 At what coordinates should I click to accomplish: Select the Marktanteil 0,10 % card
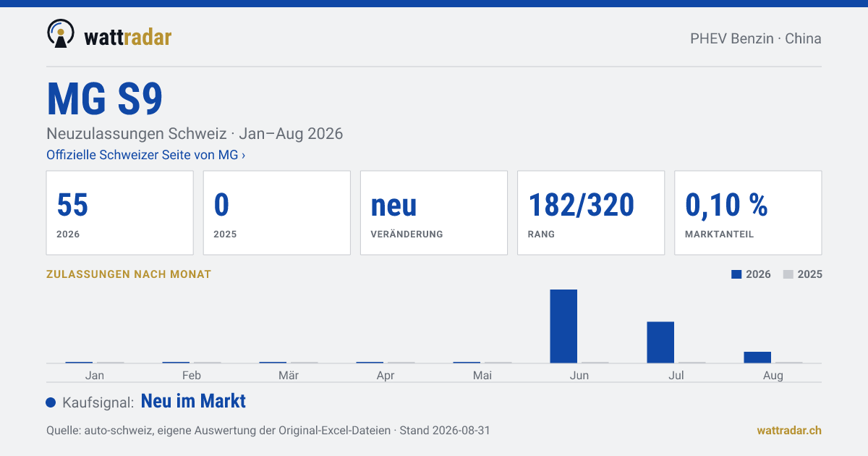coord(747,213)
